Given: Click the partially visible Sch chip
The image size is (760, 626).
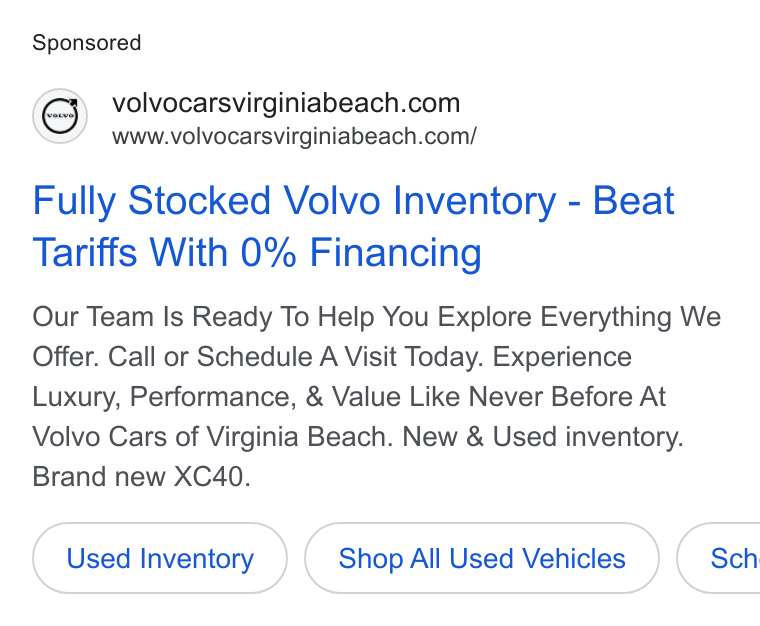Looking at the screenshot, I should [719, 558].
